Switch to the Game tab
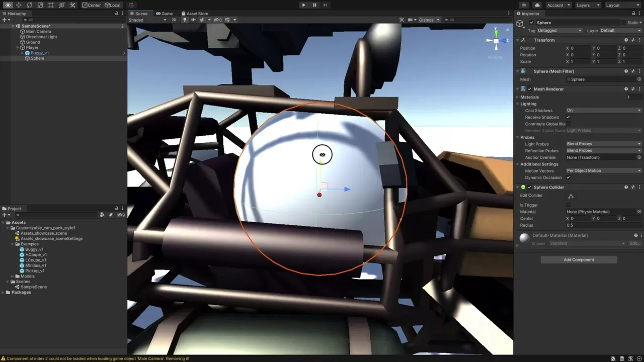 coord(164,14)
